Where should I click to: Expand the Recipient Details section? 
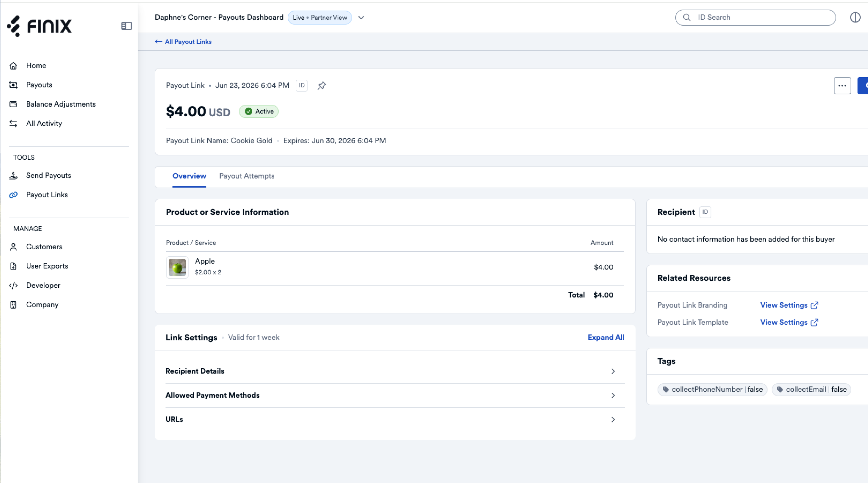(x=395, y=371)
